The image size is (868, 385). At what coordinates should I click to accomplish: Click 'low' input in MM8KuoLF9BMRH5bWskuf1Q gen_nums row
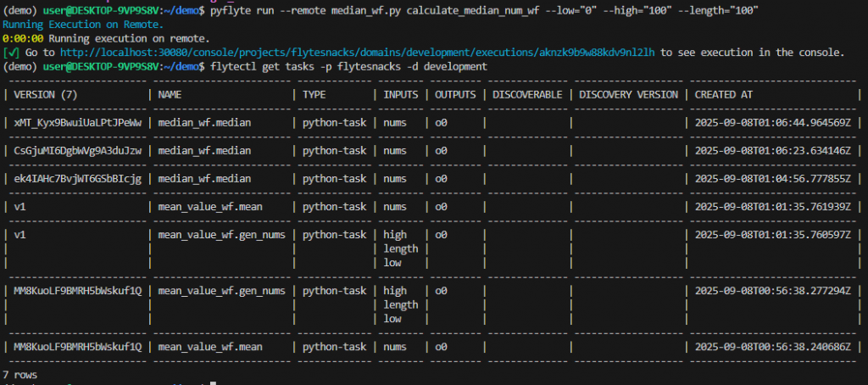(x=392, y=319)
